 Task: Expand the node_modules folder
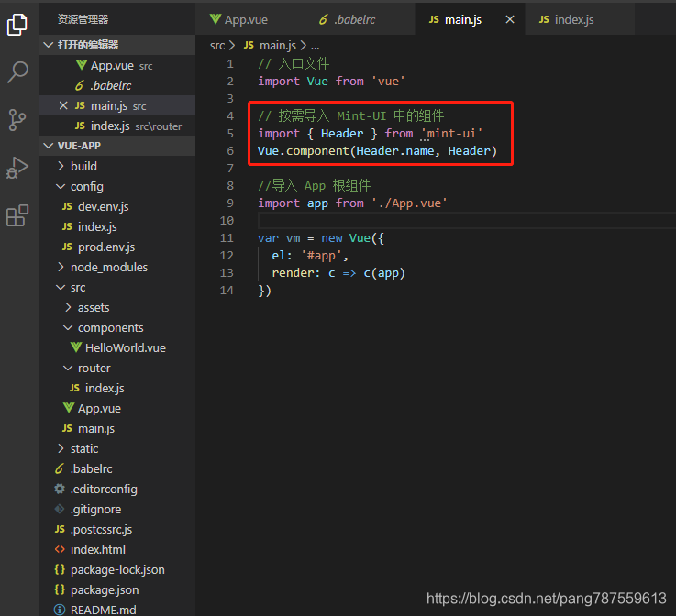(x=117, y=267)
